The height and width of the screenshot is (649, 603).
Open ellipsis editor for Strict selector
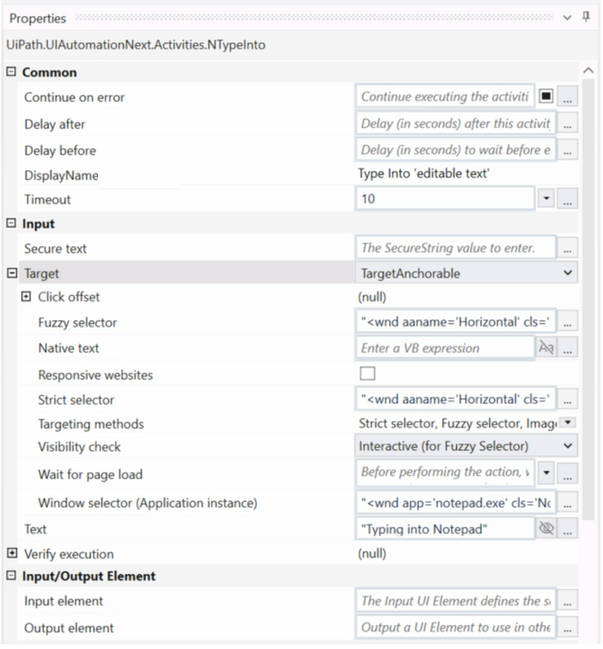click(567, 399)
